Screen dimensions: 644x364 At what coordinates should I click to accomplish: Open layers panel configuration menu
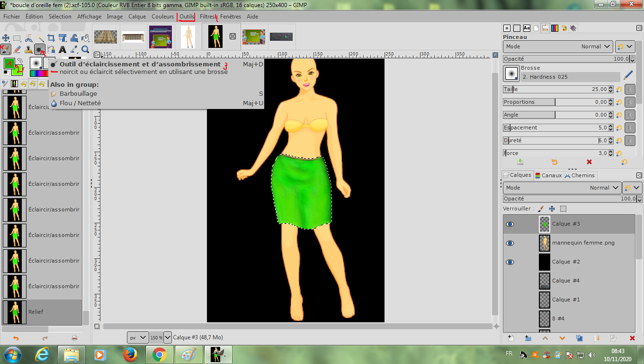point(639,175)
